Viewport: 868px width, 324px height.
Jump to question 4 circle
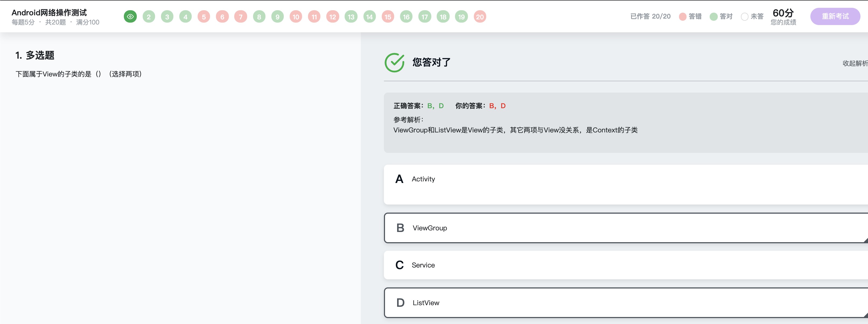click(x=185, y=16)
